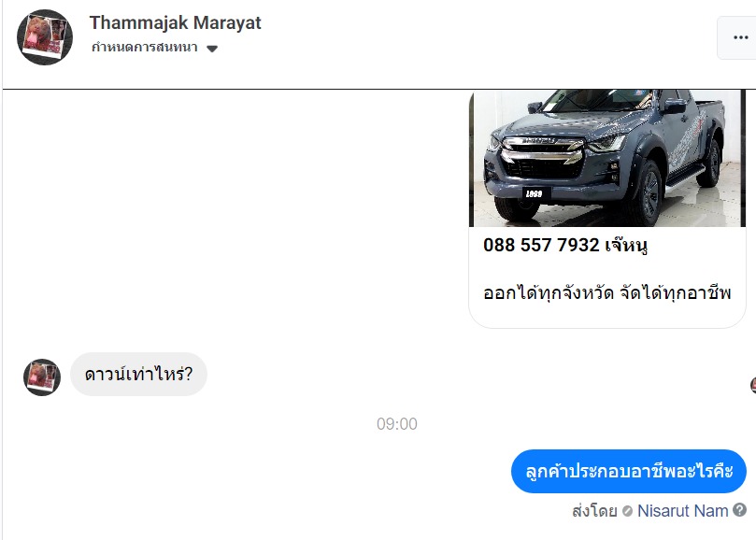Screen dimensions: 756x540
Task: Click the help question mark icon after Nisarut Nam
Action: pyautogui.click(x=739, y=509)
